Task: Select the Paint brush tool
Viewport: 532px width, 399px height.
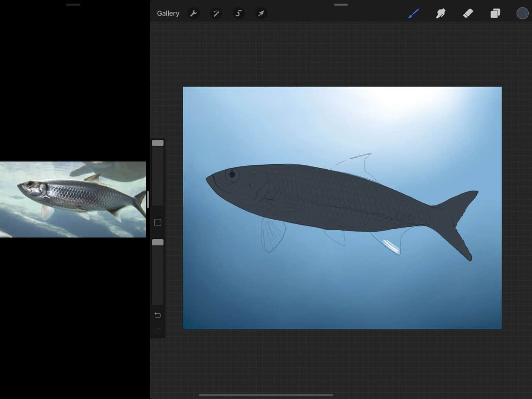Action: pos(414,13)
